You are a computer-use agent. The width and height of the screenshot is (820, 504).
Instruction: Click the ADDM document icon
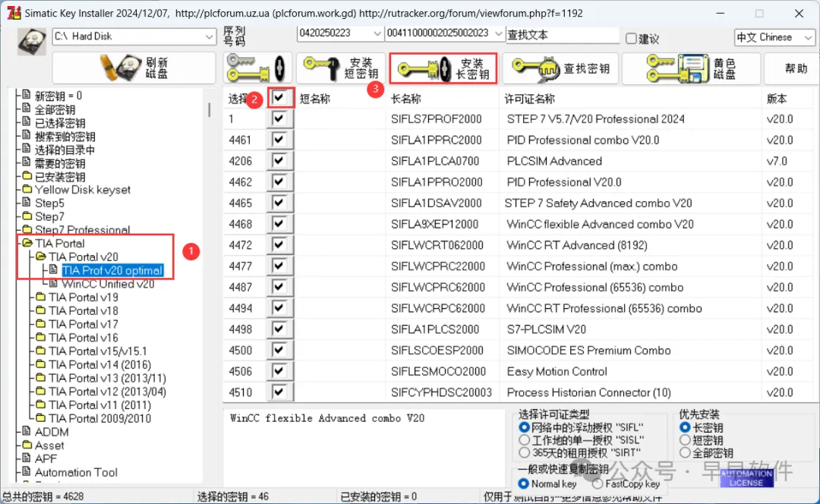(x=27, y=431)
